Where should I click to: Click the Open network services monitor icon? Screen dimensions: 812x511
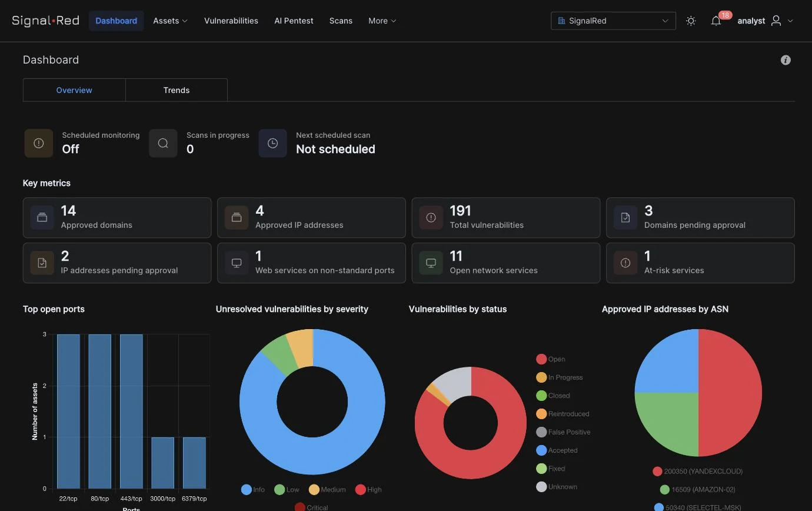pyautogui.click(x=431, y=263)
